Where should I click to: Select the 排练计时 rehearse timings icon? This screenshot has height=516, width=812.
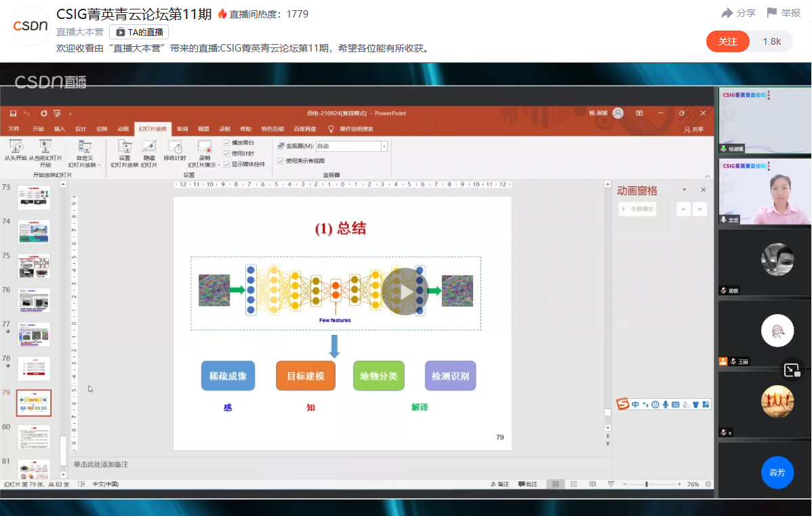(x=174, y=147)
